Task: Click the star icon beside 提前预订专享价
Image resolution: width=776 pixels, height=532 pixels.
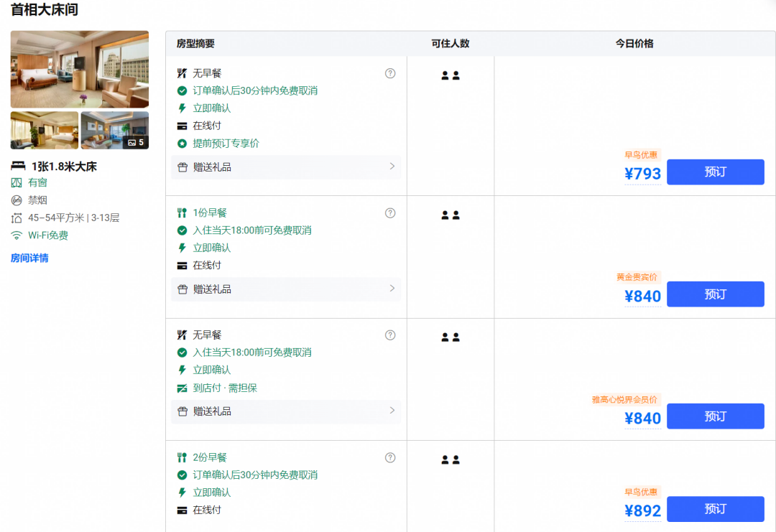Action: [182, 144]
